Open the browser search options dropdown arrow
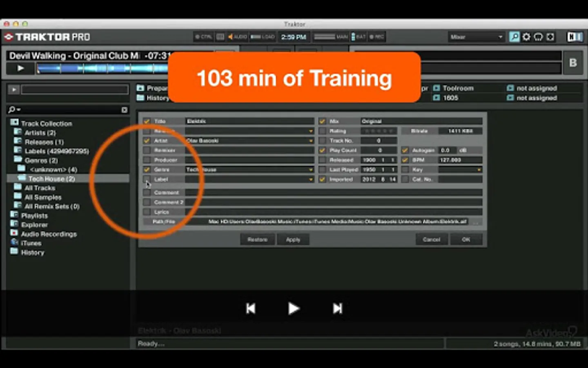588x368 pixels. (x=19, y=110)
